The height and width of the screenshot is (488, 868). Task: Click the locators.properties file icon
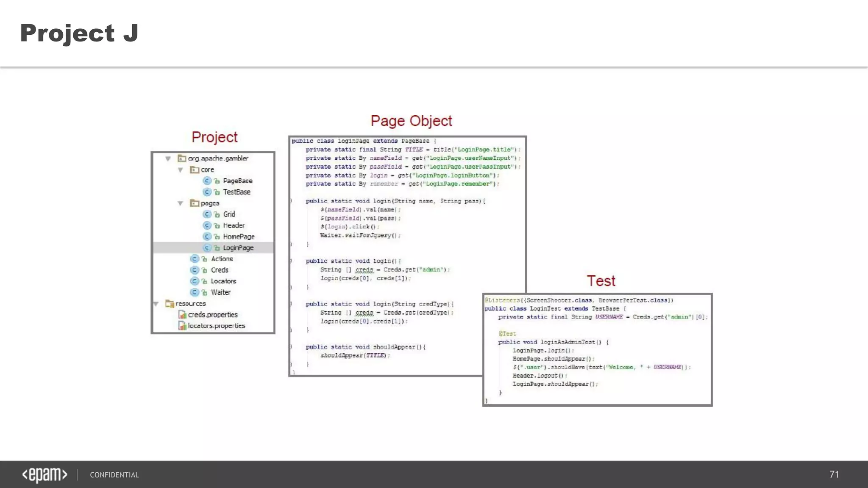click(x=182, y=326)
